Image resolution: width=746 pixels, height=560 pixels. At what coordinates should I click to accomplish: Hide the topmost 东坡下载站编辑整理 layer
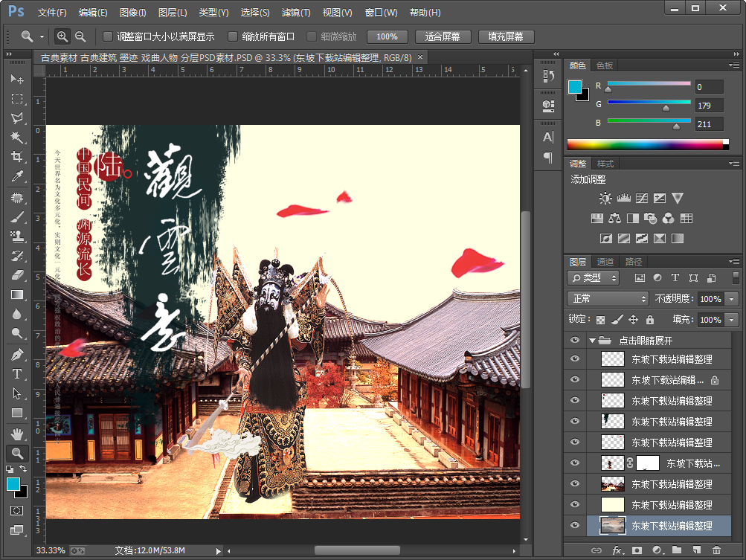click(x=575, y=358)
